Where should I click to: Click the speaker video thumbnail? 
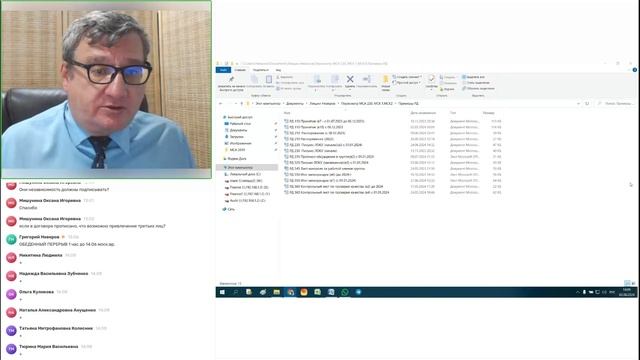tap(106, 89)
